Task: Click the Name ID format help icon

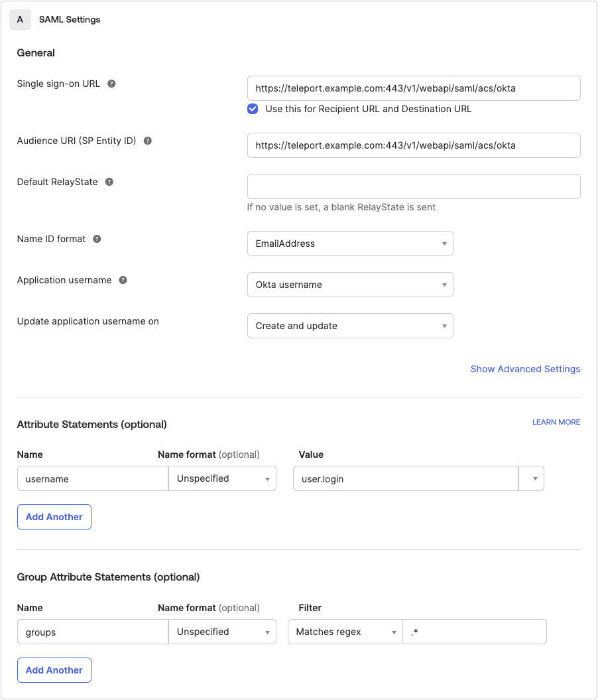Action: pyautogui.click(x=97, y=239)
